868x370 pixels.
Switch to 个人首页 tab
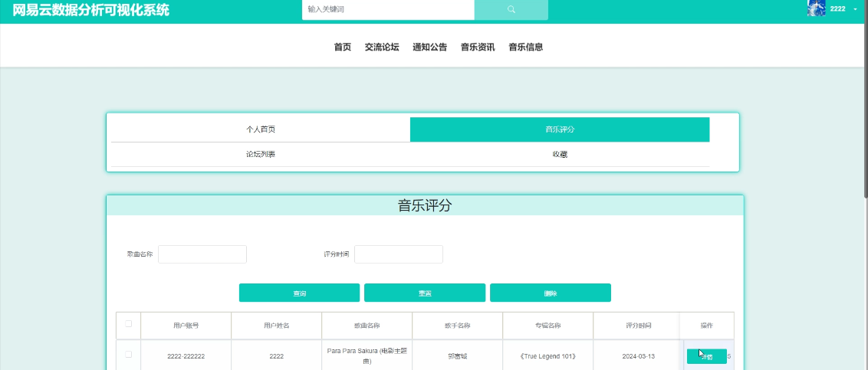pyautogui.click(x=261, y=129)
